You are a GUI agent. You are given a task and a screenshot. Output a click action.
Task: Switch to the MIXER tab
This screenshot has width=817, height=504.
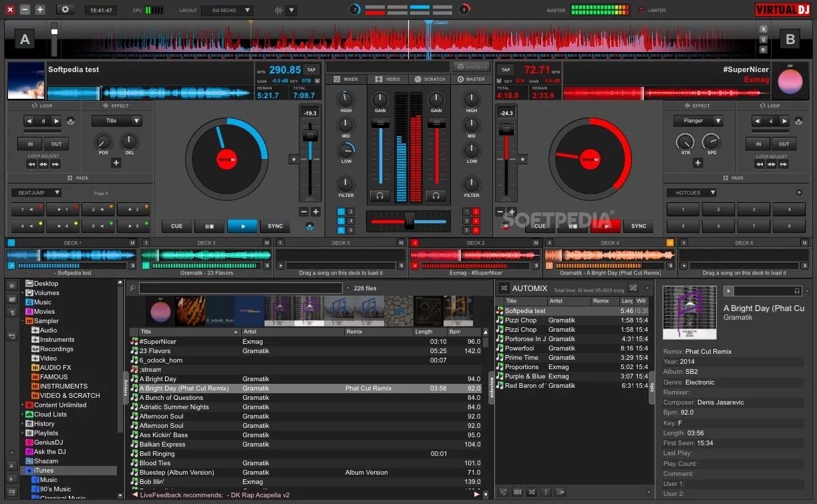[345, 79]
